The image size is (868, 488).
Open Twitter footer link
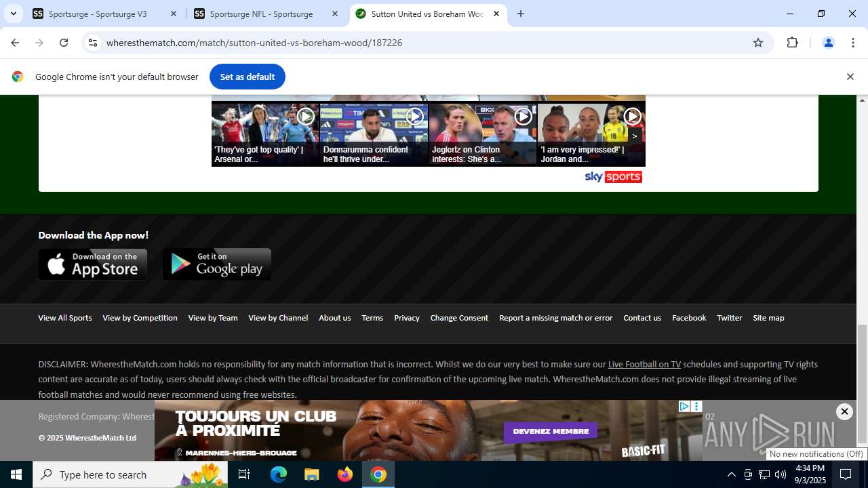(730, 318)
